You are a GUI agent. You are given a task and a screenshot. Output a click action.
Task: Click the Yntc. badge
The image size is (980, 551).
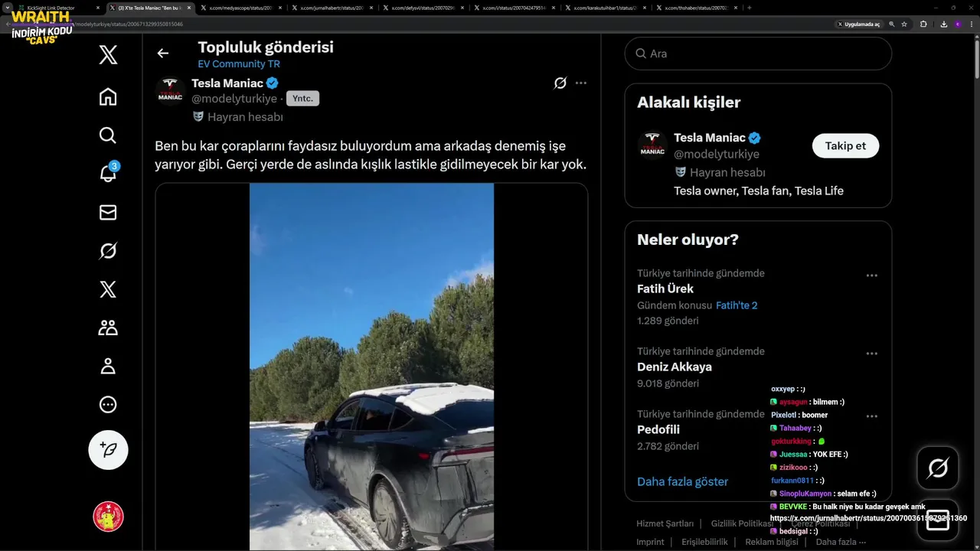point(302,99)
